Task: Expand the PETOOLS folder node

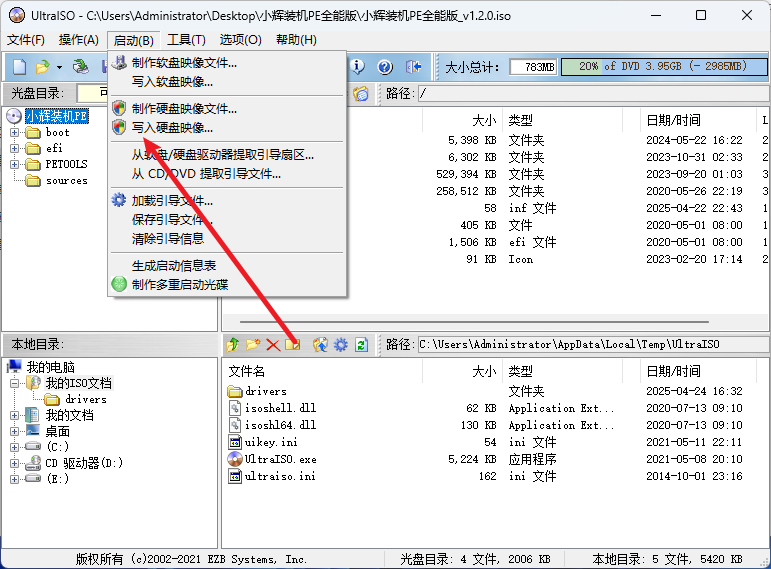Action: click(x=14, y=164)
